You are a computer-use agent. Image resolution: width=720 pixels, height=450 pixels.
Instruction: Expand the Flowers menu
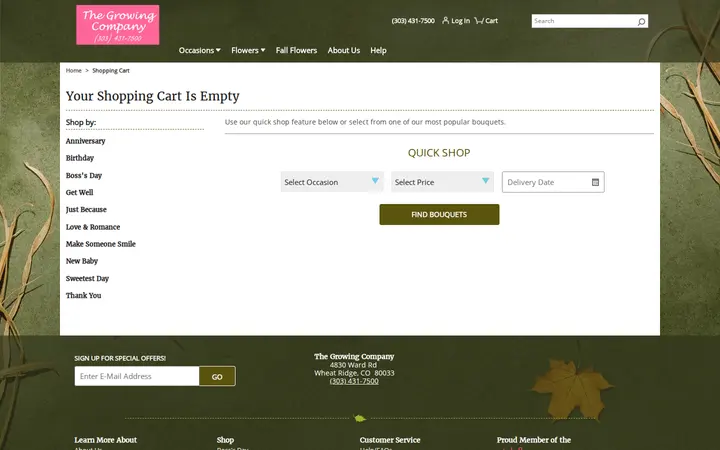pyautogui.click(x=248, y=51)
